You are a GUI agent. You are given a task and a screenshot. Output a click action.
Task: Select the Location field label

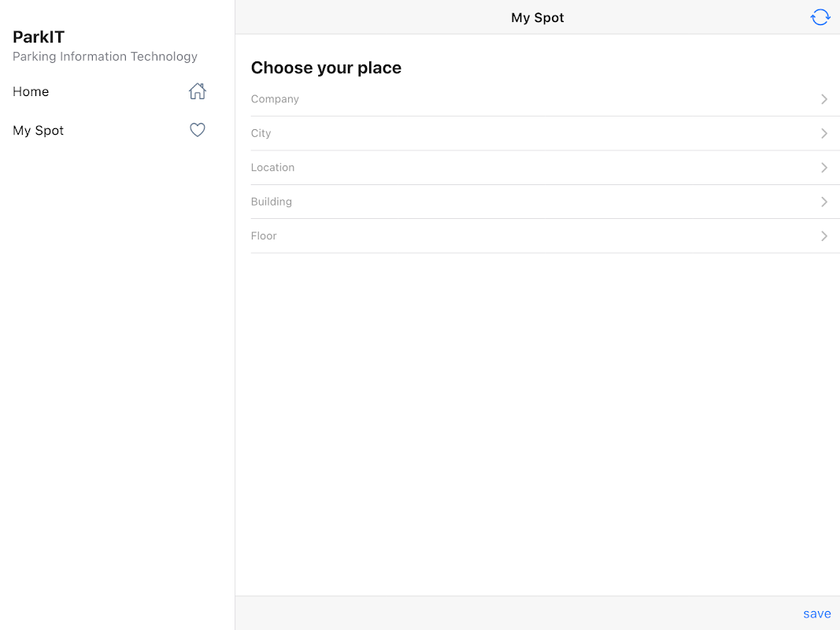click(272, 168)
